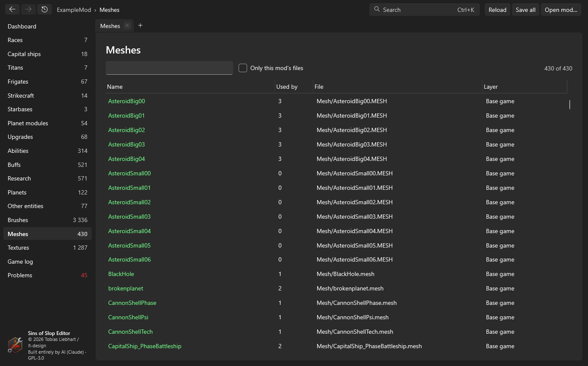
Task: Open Textures in the sidebar
Action: [47, 248]
